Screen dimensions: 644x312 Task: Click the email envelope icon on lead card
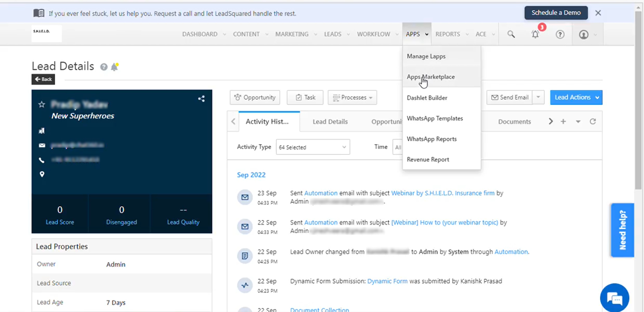pyautogui.click(x=42, y=145)
